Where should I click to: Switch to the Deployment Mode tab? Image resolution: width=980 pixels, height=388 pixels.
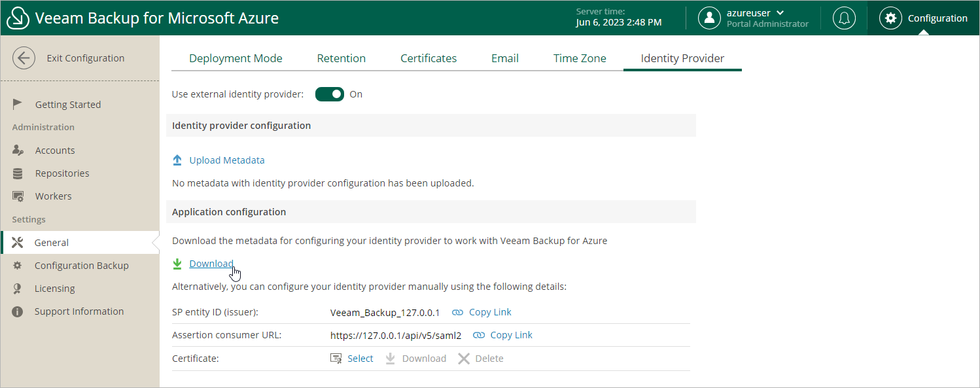click(x=236, y=58)
